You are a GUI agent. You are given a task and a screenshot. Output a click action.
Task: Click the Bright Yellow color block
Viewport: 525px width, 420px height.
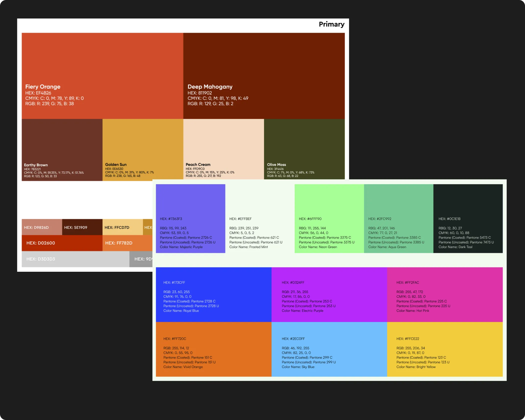tap(444, 349)
